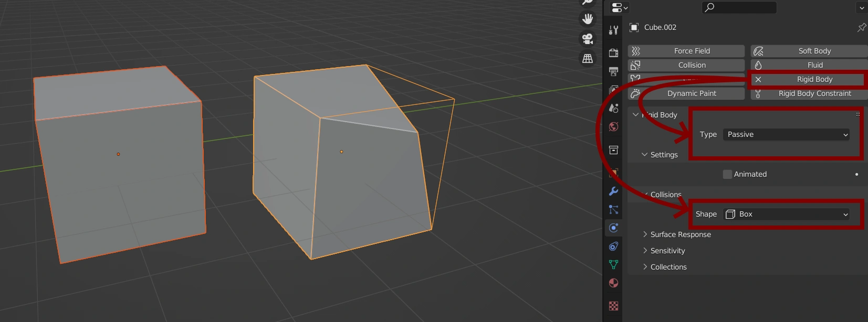The height and width of the screenshot is (322, 868).
Task: Collapse the Rigid Body panel
Action: [x=636, y=115]
